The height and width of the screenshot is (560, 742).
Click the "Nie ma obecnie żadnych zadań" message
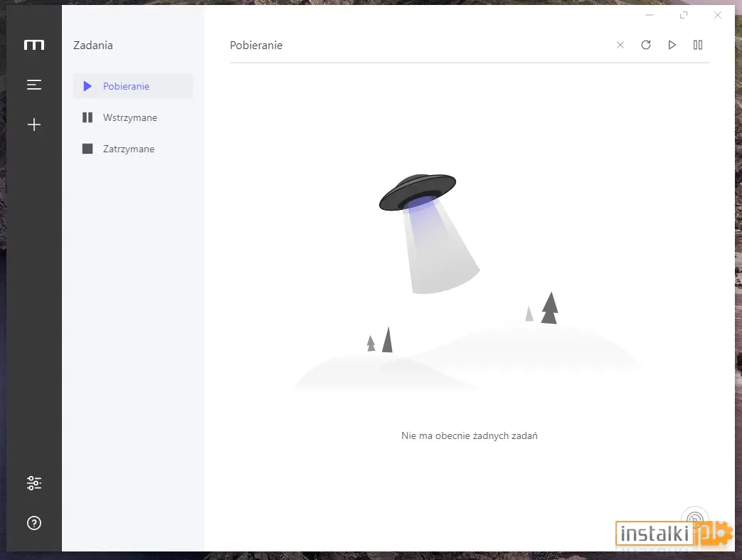pyautogui.click(x=470, y=435)
